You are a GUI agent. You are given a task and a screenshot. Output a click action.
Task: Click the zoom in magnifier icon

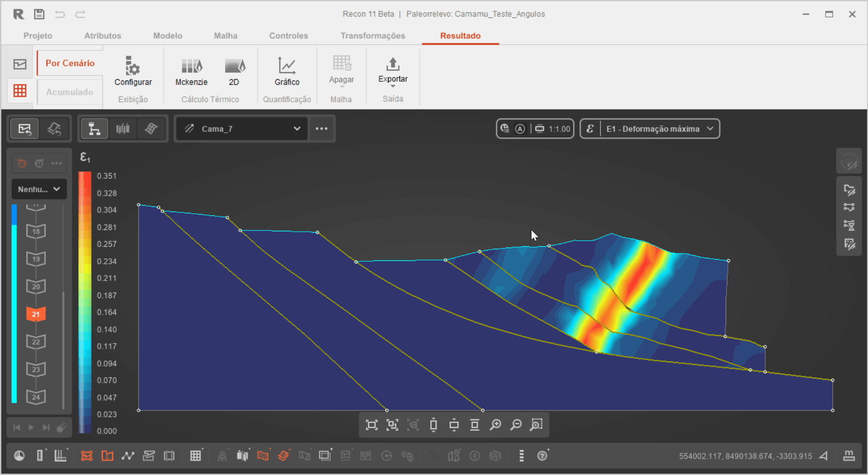coord(496,424)
